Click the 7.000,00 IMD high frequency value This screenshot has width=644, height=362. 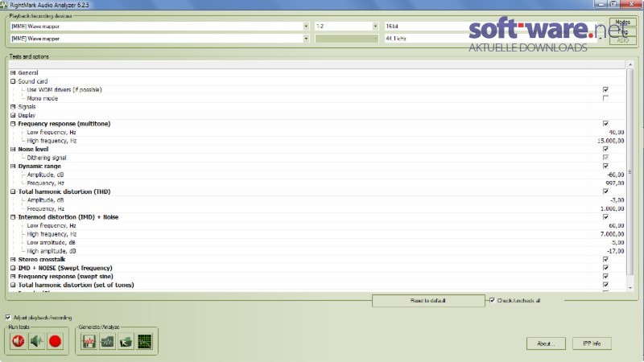point(612,234)
